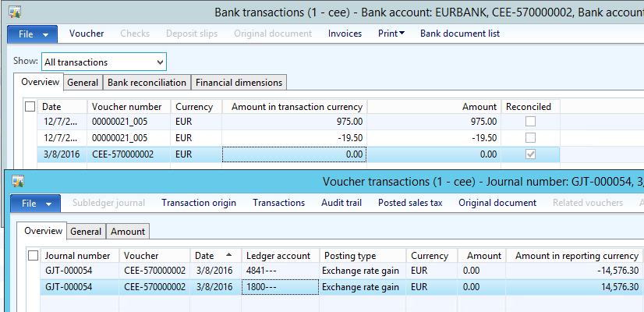Open the Print dropdown menu
644x312 pixels.
pos(391,34)
